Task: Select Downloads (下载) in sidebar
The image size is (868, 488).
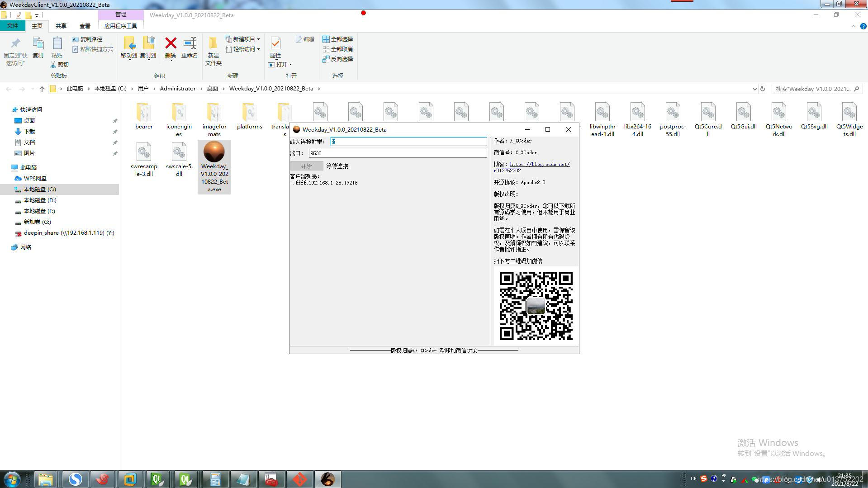Action: point(29,132)
